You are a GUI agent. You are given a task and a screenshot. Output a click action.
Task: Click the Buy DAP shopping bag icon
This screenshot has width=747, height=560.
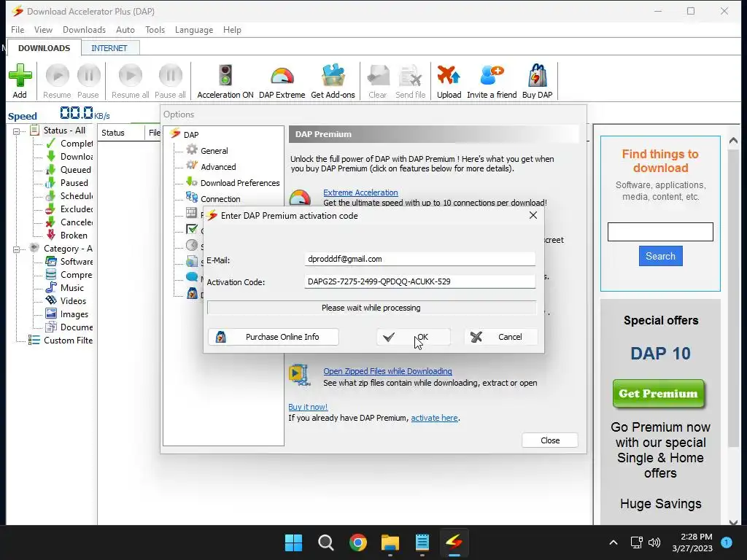coord(538,76)
